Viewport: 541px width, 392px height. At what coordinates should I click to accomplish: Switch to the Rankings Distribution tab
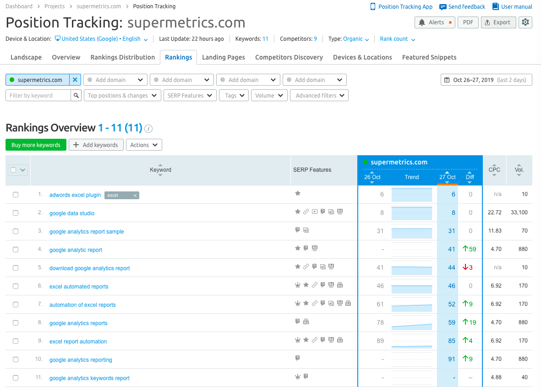pyautogui.click(x=122, y=57)
